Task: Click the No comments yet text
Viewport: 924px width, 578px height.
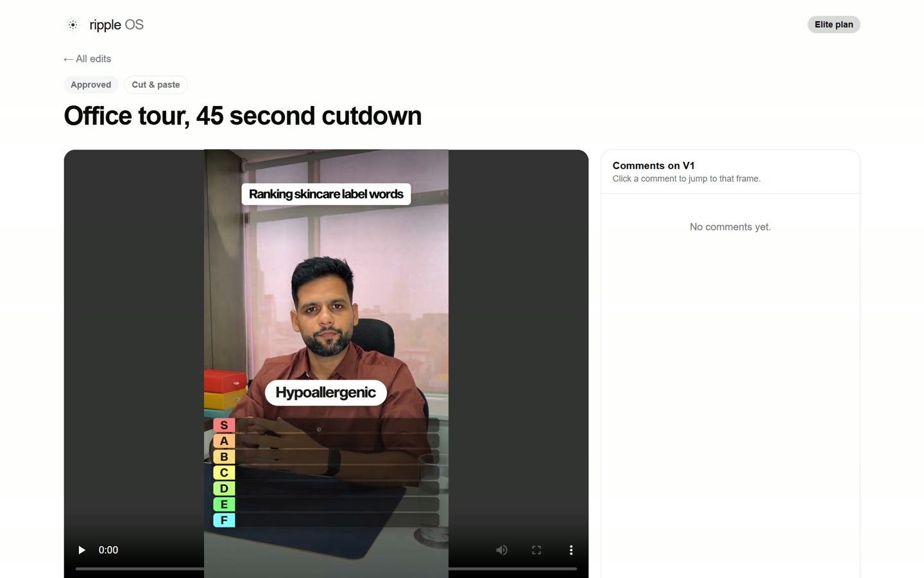Action: pyautogui.click(x=730, y=227)
